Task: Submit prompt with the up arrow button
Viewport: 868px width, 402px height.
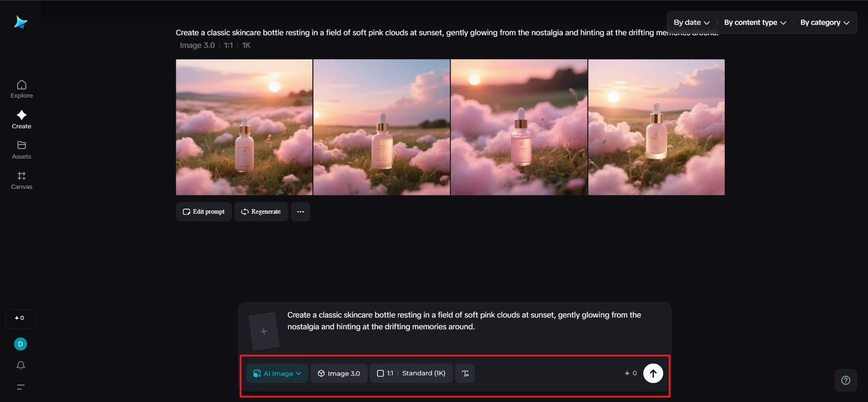Action: 653,374
